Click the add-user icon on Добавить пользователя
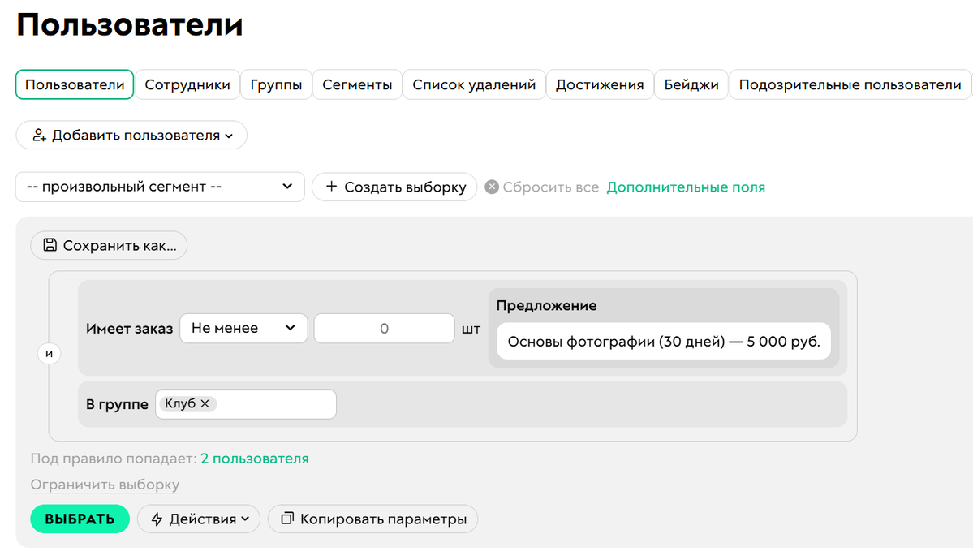Image resolution: width=973 pixels, height=560 pixels. 39,136
